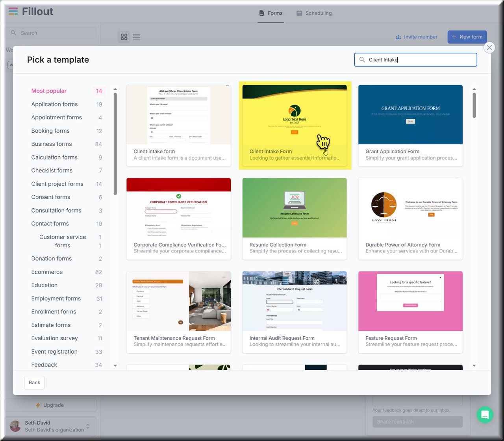Click the magnifier icon in template search
The width and height of the screenshot is (504, 441).
[362, 60]
